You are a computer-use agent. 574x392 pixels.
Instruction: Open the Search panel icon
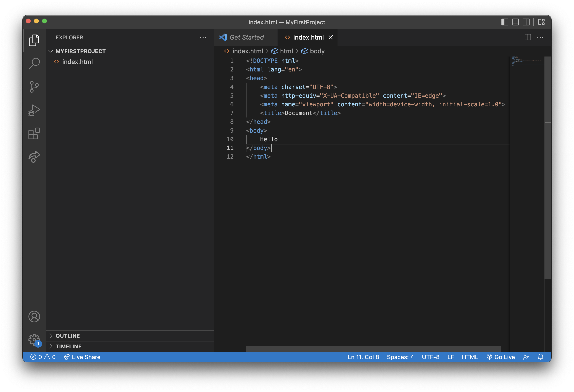pos(34,63)
